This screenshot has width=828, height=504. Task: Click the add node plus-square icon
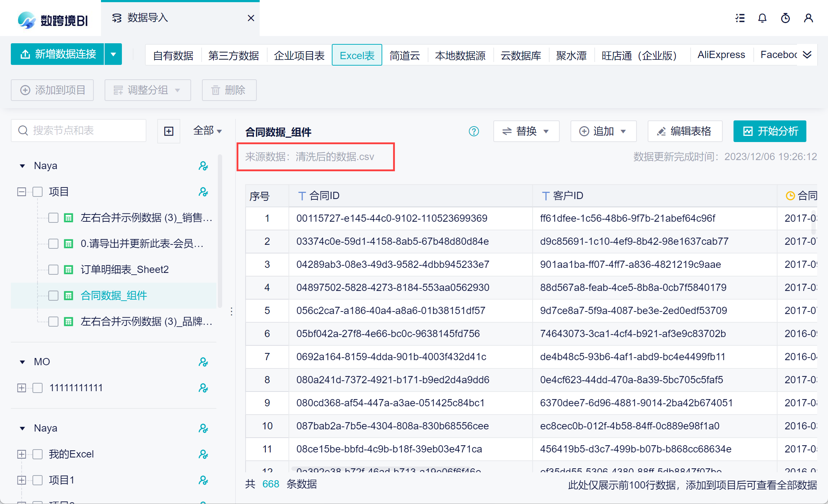(x=169, y=131)
